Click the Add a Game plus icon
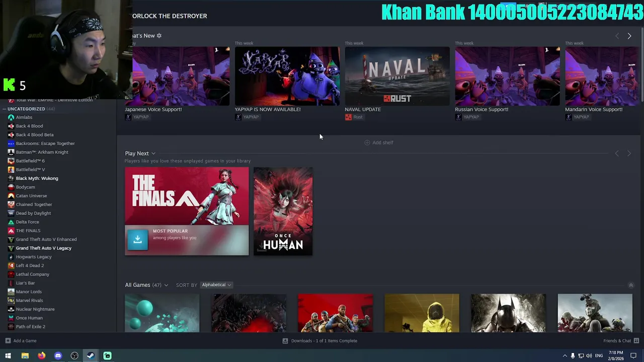The image size is (644, 362). pos(8,341)
